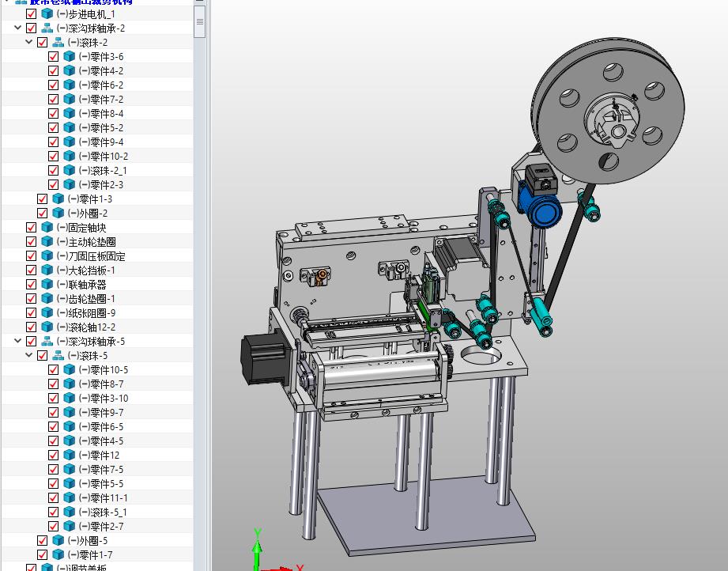
Task: Click the tree panel vertical scrollbar thumb
Action: click(x=200, y=22)
